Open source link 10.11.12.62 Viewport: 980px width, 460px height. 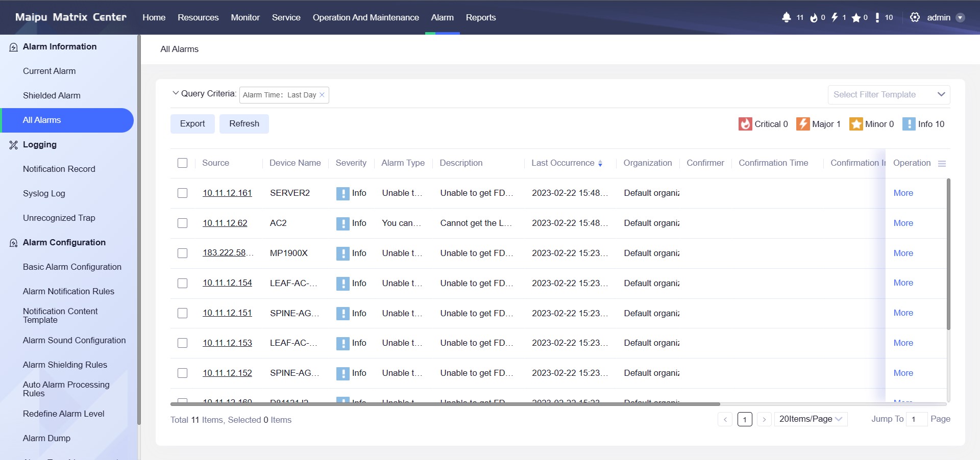coord(225,223)
